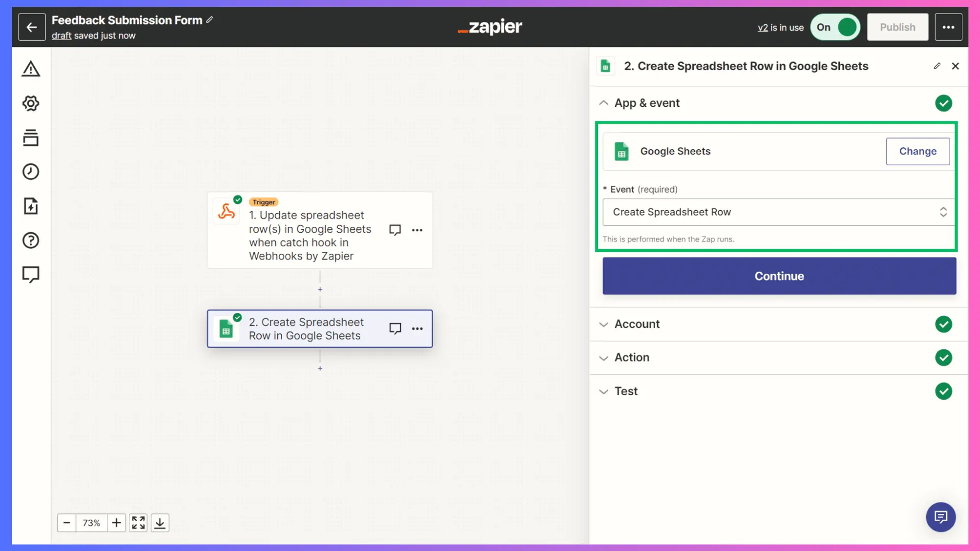Turn off the Zap On toggle
The height and width of the screenshot is (551, 980).
(835, 27)
